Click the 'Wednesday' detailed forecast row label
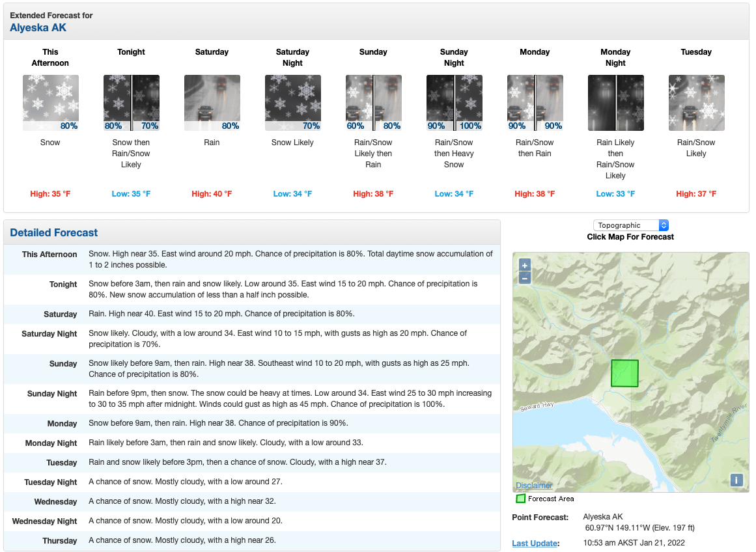756x552 pixels. coord(55,501)
